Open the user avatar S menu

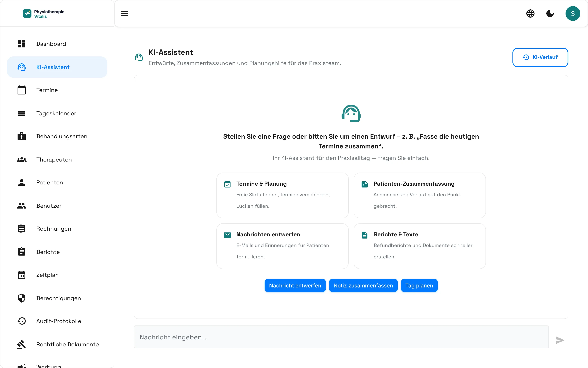tap(573, 14)
